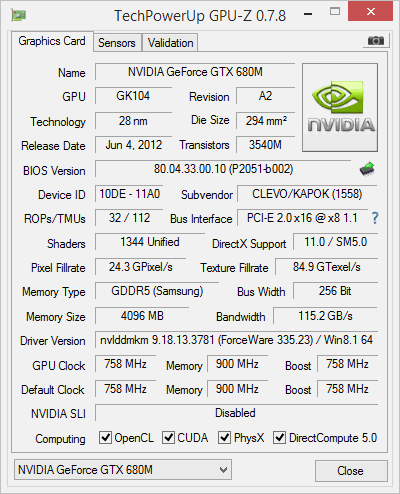This screenshot has width=400, height=494.
Task: Minimize the GPU-Z window
Action: [x=308, y=14]
